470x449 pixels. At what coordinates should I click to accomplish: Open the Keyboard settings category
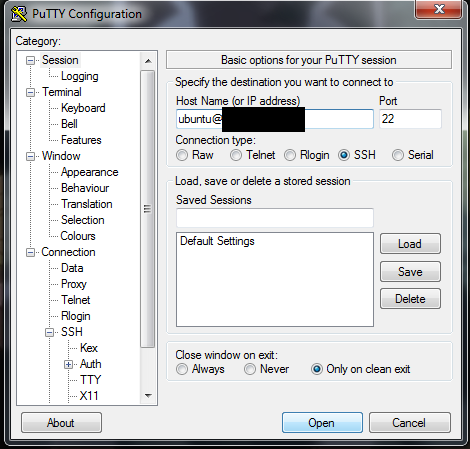pos(83,108)
